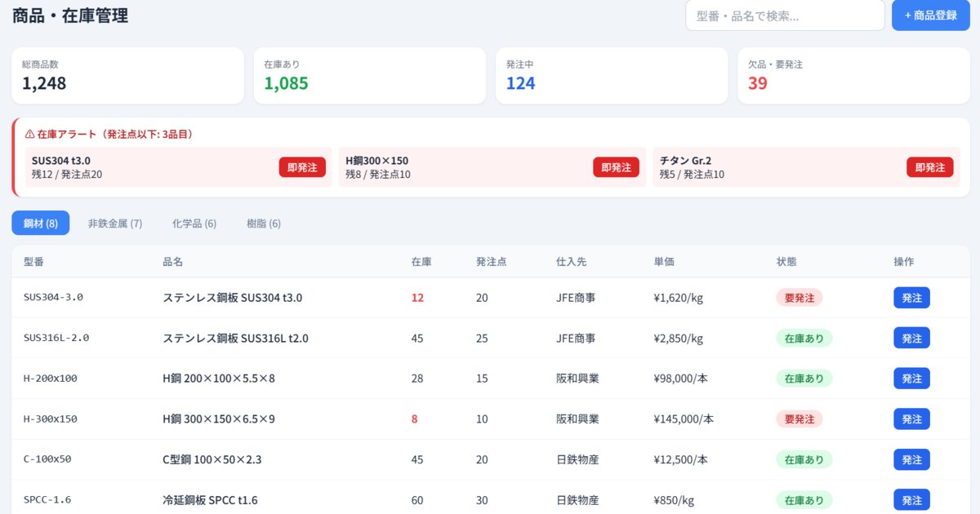Open the 化学品 (6) tab

[x=194, y=224]
